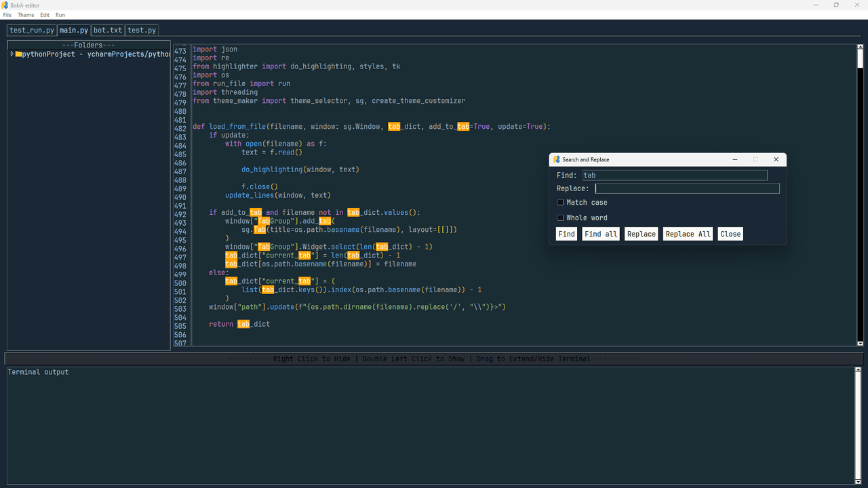Open the File menu
This screenshot has width=868, height=488.
tap(7, 15)
